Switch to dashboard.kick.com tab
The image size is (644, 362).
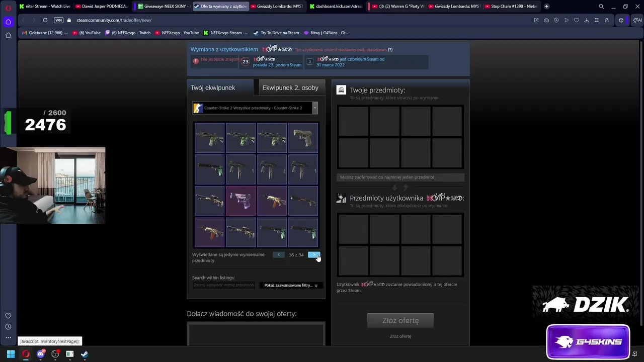click(x=336, y=7)
